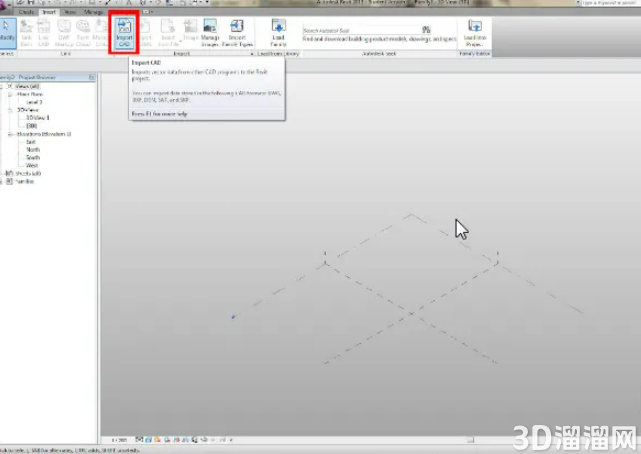Open Manage Images tool
641x454 pixels.
point(210,33)
